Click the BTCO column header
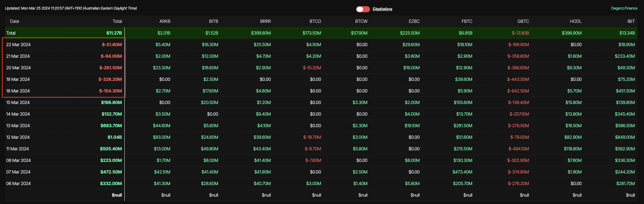This screenshot has height=204, width=644. point(315,21)
